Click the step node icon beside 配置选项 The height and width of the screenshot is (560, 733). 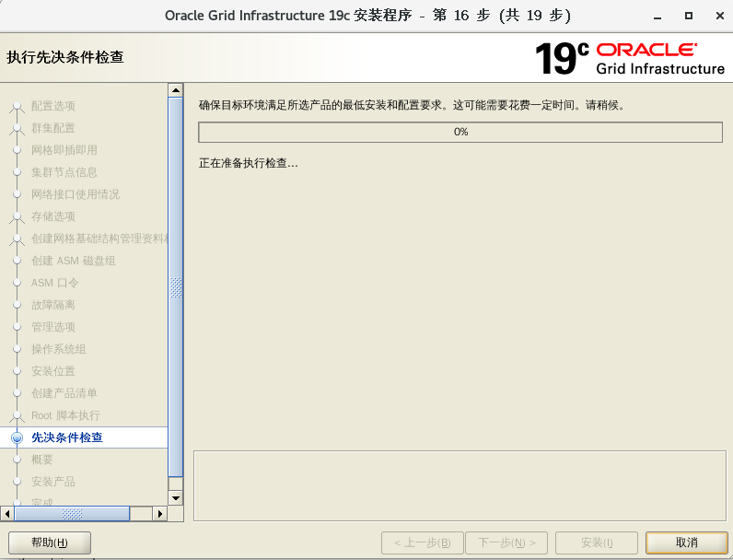(17, 108)
